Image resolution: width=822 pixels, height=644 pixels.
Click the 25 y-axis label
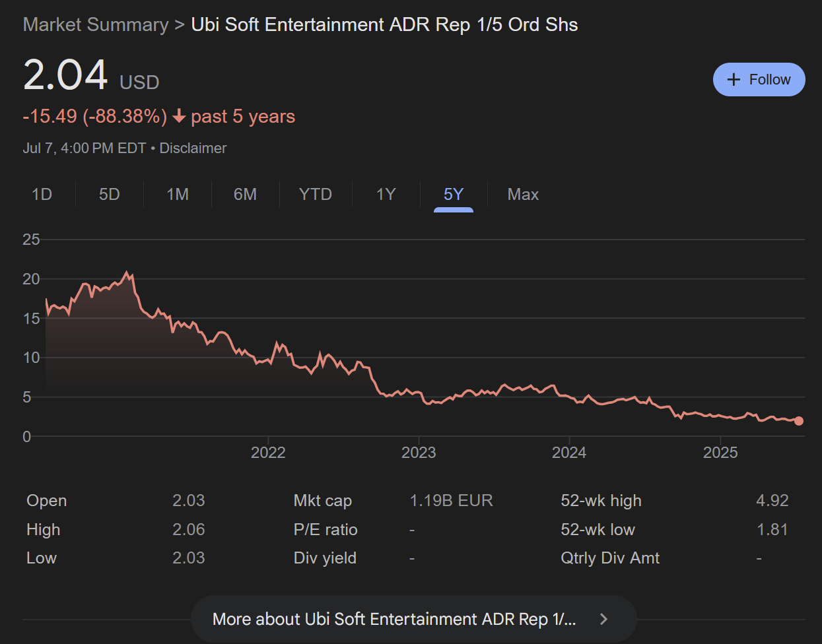pos(31,240)
